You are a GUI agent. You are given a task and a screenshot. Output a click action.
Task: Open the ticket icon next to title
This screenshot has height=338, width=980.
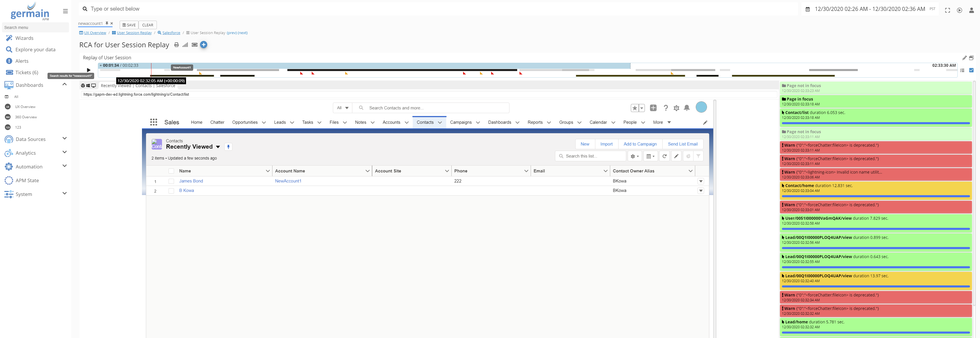pos(194,45)
